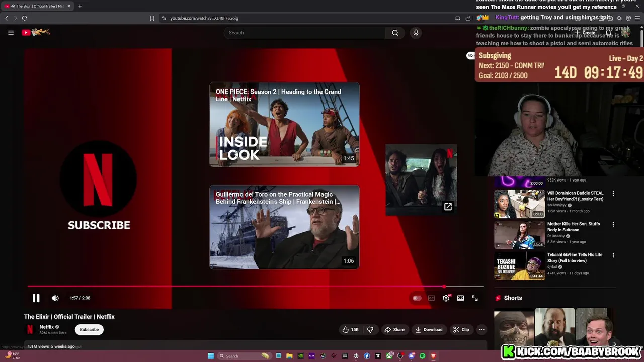The width and height of the screenshot is (644, 362).
Task: Open Brave browser taskbar icon
Action: (x=433, y=356)
